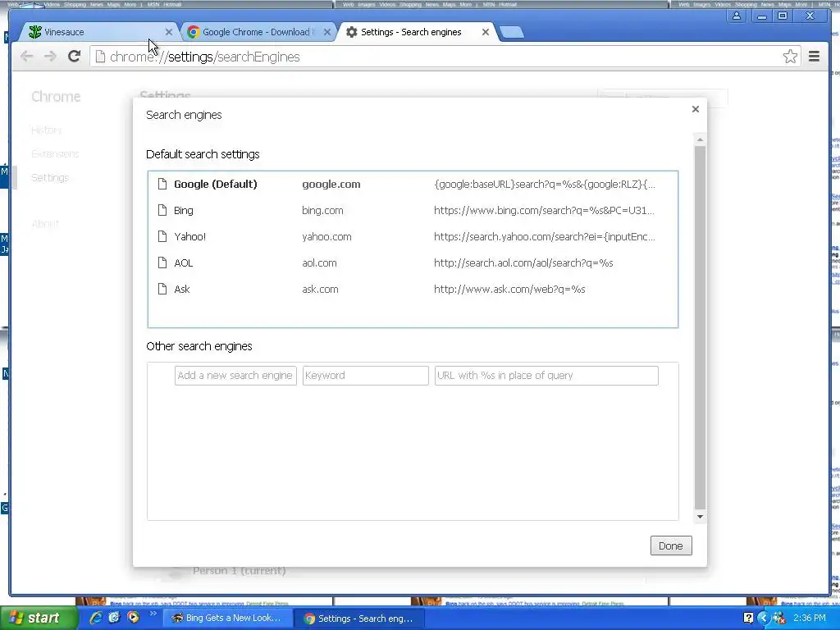Select the Yahoo! search engine name

click(x=189, y=237)
